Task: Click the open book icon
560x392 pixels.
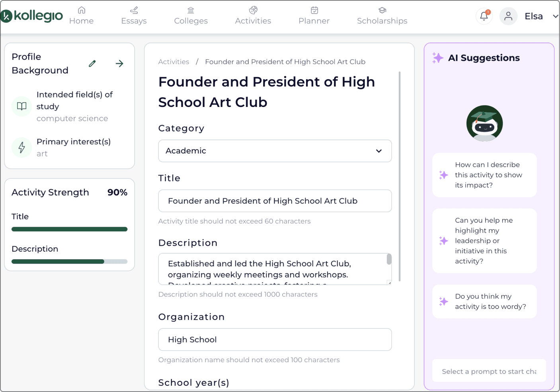Action: coord(22,106)
